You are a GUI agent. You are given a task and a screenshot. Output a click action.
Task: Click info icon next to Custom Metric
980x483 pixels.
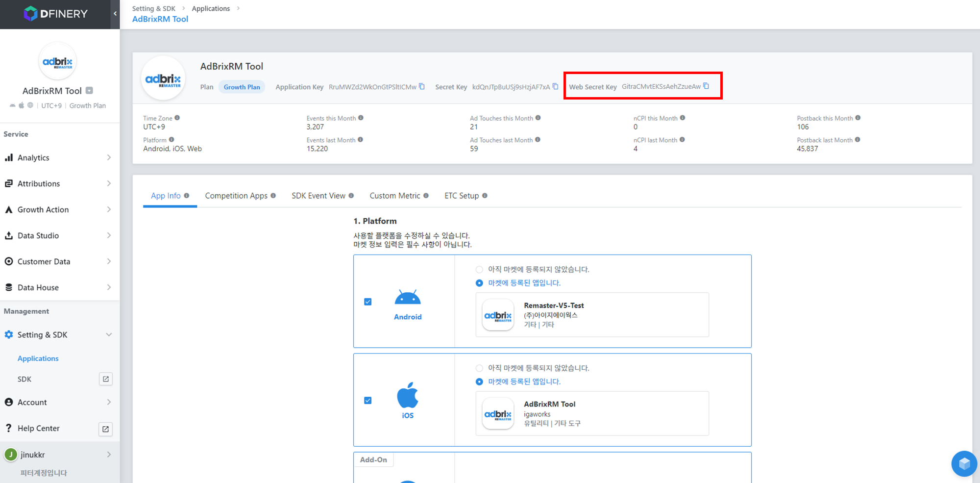tap(426, 196)
